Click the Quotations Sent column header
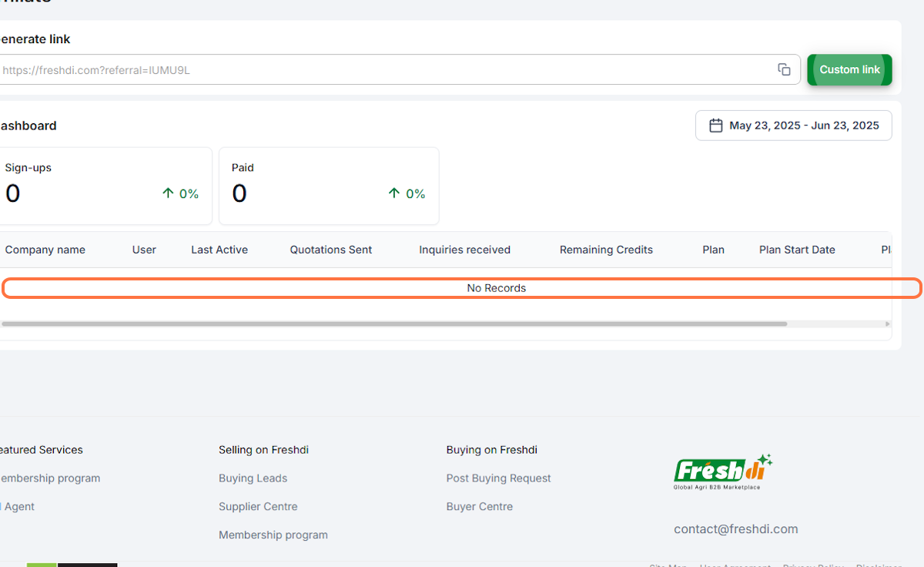The image size is (924, 567). click(331, 250)
